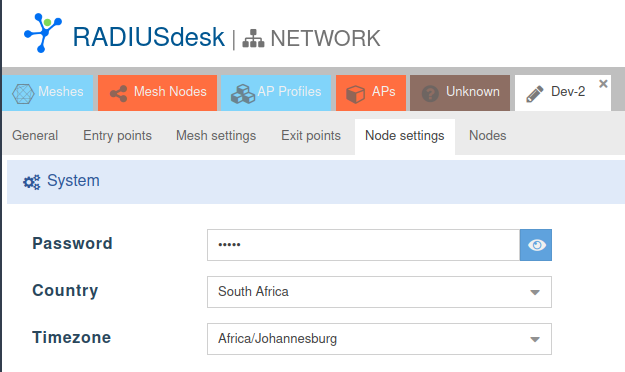Go to the Exit points tab

pyautogui.click(x=311, y=136)
